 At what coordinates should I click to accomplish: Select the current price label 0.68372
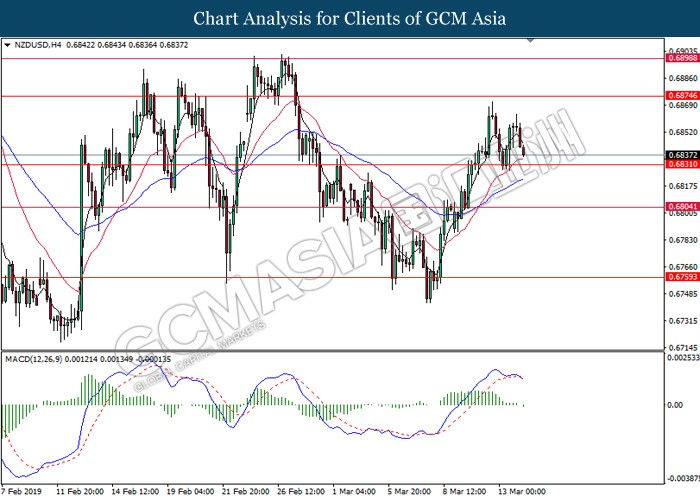point(682,155)
